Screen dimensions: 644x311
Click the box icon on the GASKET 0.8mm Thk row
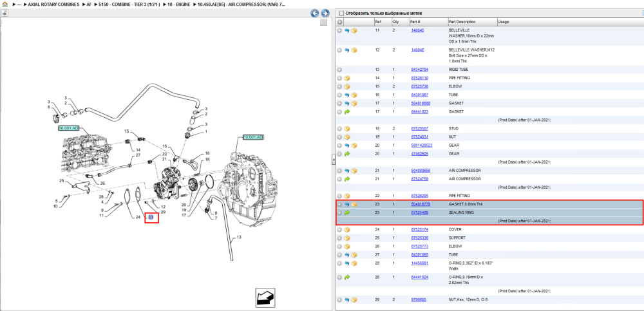tap(354, 204)
